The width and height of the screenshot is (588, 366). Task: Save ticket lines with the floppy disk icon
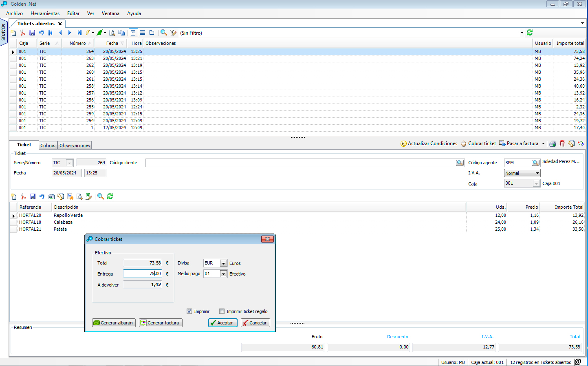coord(33,196)
